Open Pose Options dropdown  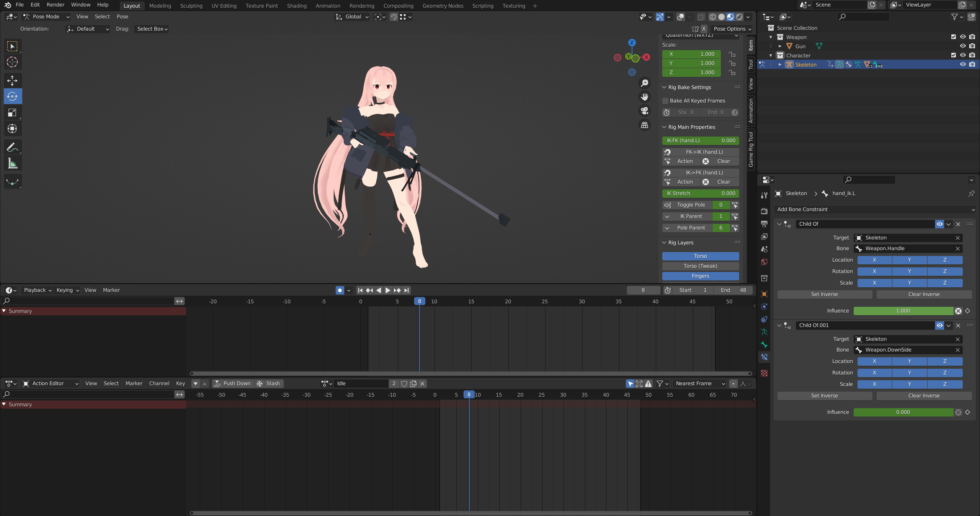(x=732, y=29)
